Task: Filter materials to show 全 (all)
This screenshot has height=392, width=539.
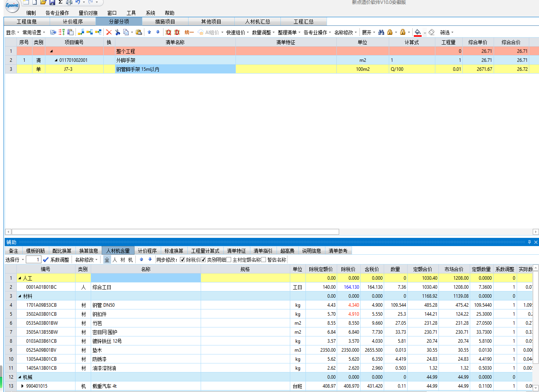Action: pyautogui.click(x=107, y=260)
